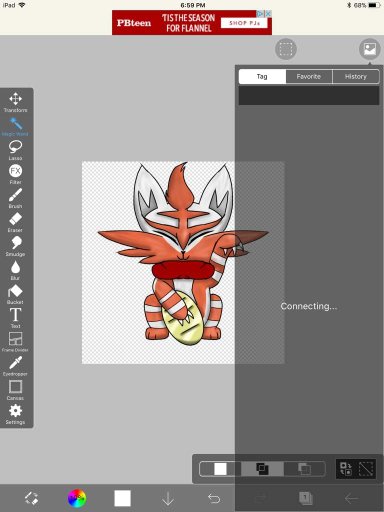Open the FX Filter tool
Image resolution: width=384 pixels, height=512 pixels.
15,174
